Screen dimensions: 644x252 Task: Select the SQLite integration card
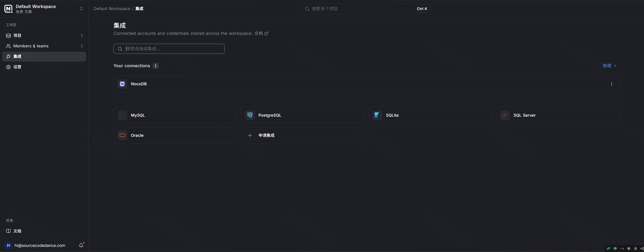430,115
